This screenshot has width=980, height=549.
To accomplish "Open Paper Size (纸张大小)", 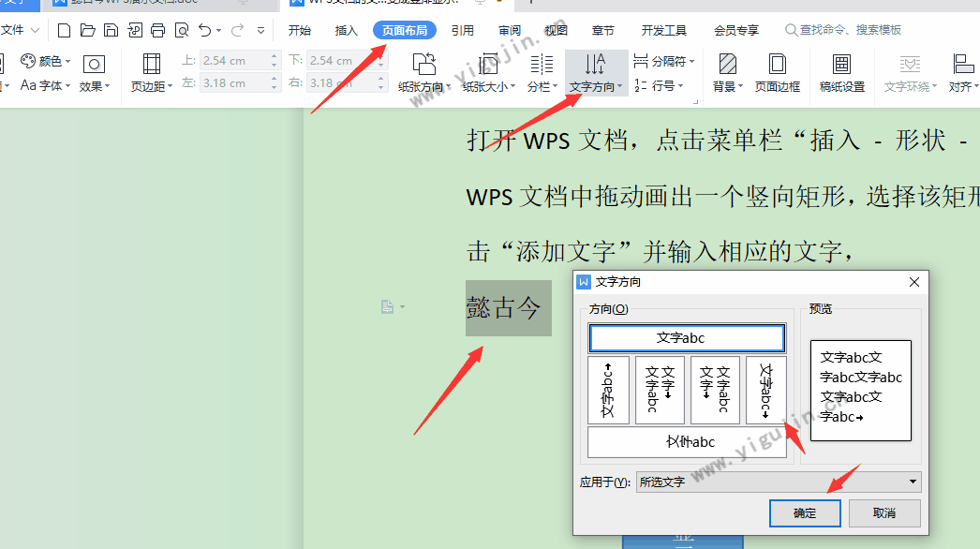I will click(489, 73).
